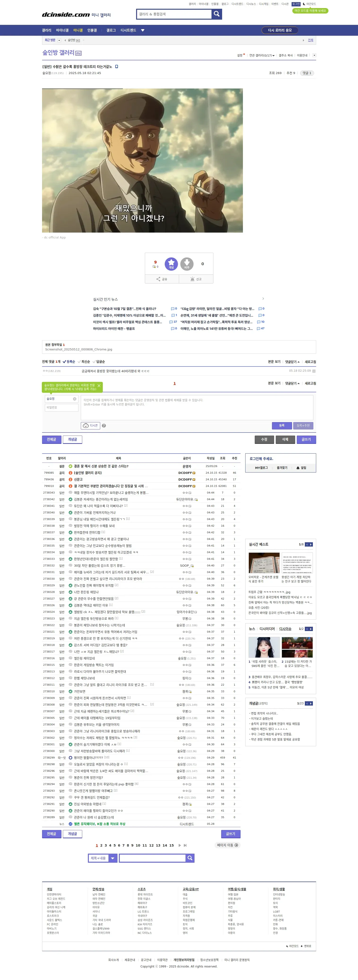Next slide arrow in 실시간 베스트 panel
Viewport: 358px width, 980px height.
tap(311, 544)
